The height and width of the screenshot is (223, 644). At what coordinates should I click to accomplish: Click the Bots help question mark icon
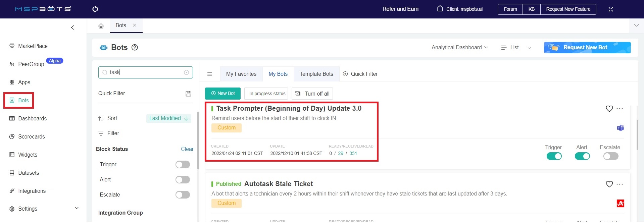click(x=135, y=47)
